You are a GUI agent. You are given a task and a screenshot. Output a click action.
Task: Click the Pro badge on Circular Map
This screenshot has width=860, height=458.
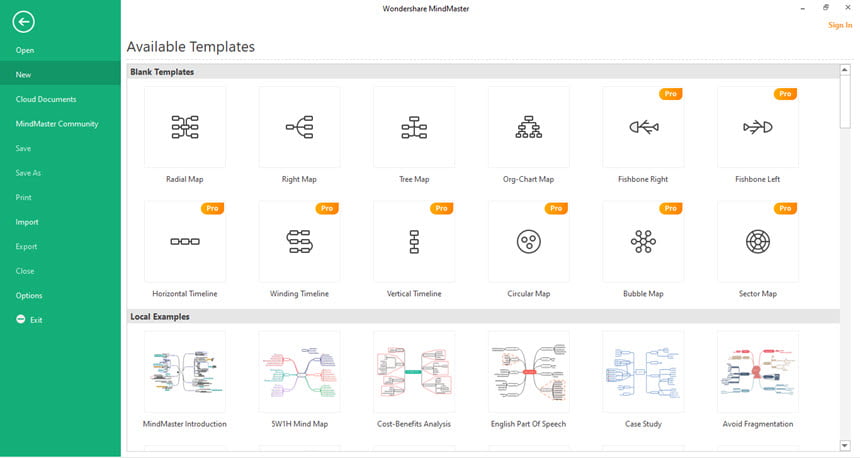click(556, 208)
